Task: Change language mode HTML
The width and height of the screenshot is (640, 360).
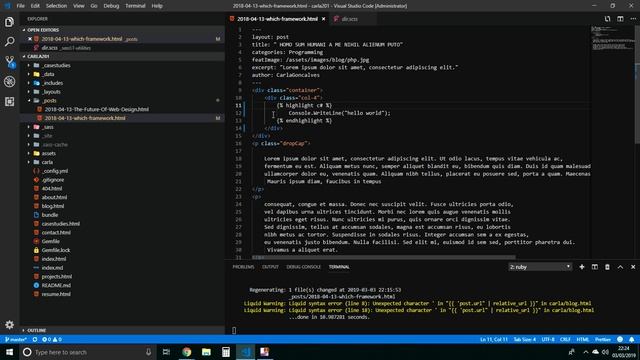Action: pyautogui.click(x=583, y=340)
